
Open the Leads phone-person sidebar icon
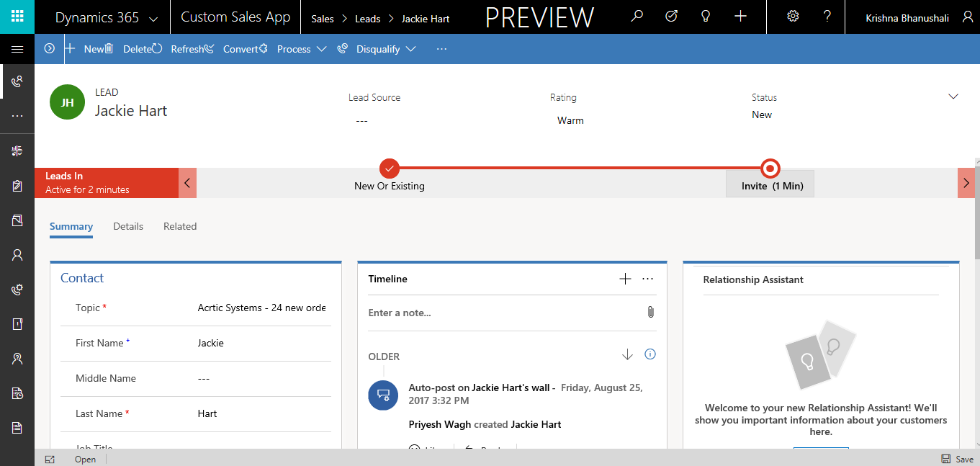coord(17,81)
